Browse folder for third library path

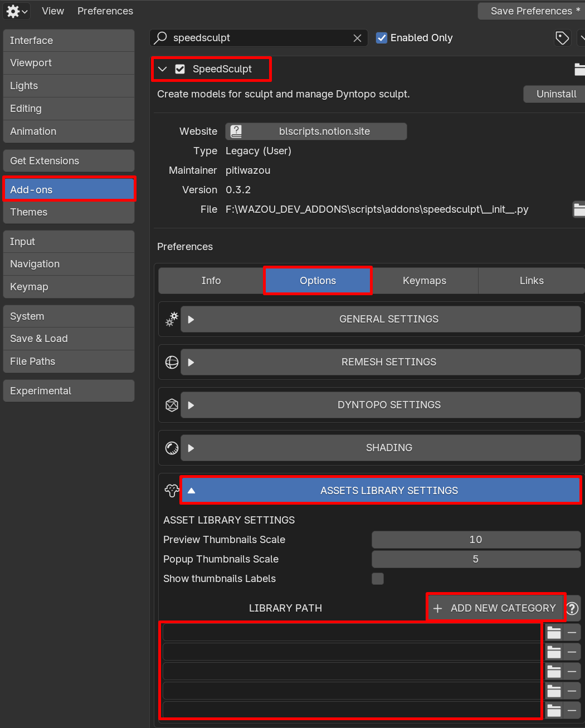pyautogui.click(x=554, y=672)
